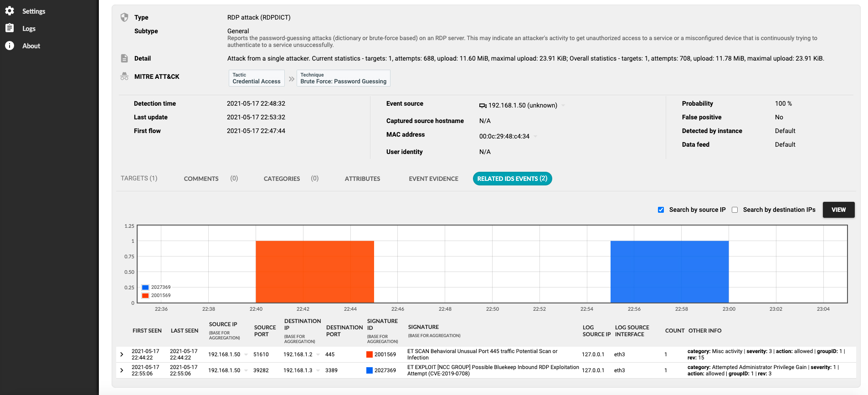Click the device icon before 192.168.1.50 (unknown)
Viewport: 868px width, 395px height.
(x=483, y=106)
